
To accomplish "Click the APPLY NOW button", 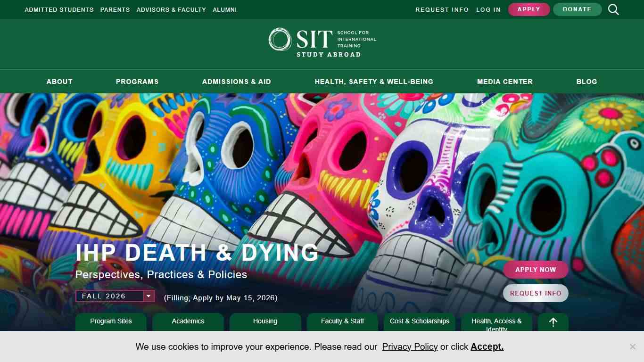I will point(535,270).
